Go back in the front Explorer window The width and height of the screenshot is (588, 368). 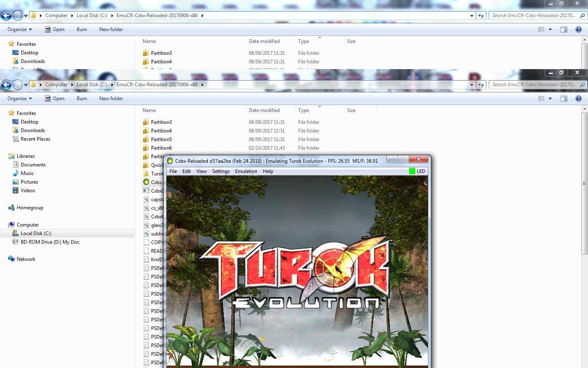6,85
